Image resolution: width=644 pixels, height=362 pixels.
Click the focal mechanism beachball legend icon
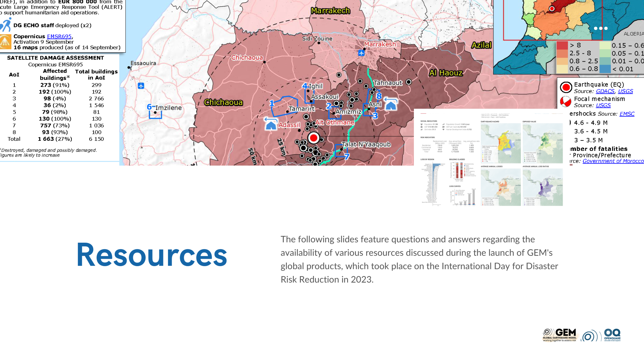(566, 102)
